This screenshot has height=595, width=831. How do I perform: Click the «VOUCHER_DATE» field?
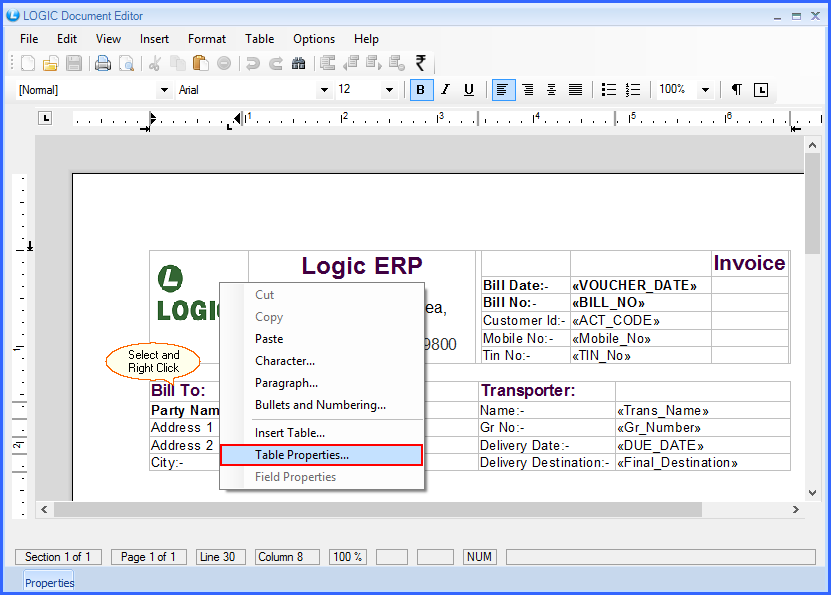634,286
